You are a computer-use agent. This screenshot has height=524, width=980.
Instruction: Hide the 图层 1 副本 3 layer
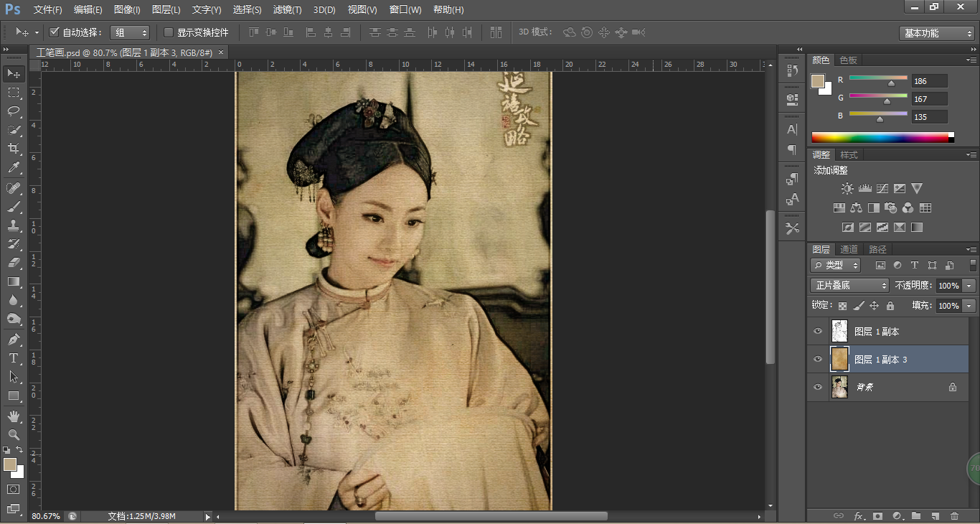tap(818, 359)
